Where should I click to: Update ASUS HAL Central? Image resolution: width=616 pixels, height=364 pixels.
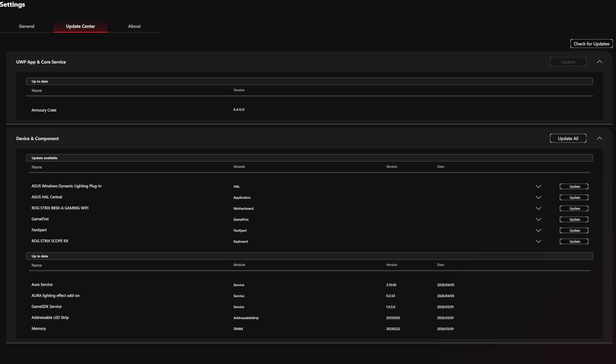click(x=574, y=197)
